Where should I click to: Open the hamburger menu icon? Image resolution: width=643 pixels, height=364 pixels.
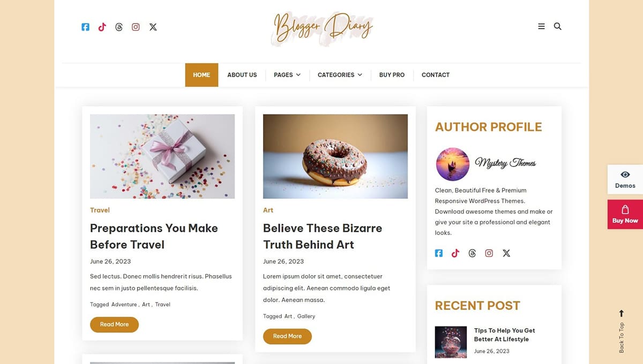point(541,26)
